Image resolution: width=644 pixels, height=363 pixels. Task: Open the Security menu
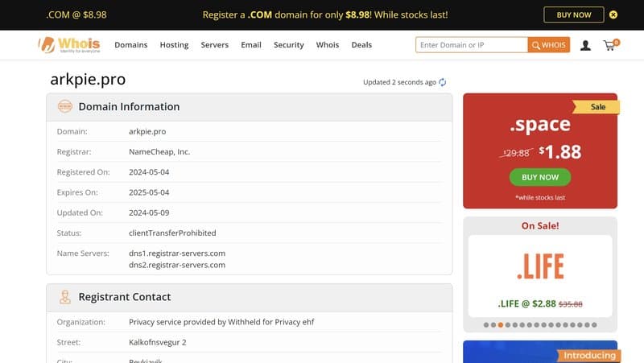(x=288, y=45)
